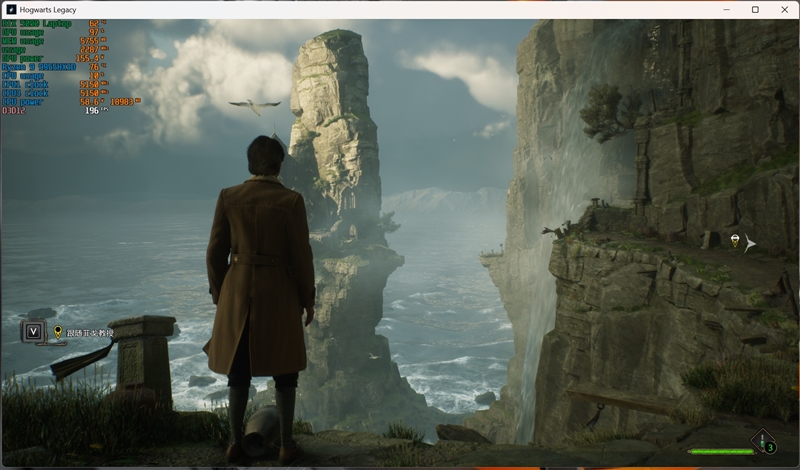This screenshot has height=470, width=800.
Task: Click the green health bar
Action: 720,451
